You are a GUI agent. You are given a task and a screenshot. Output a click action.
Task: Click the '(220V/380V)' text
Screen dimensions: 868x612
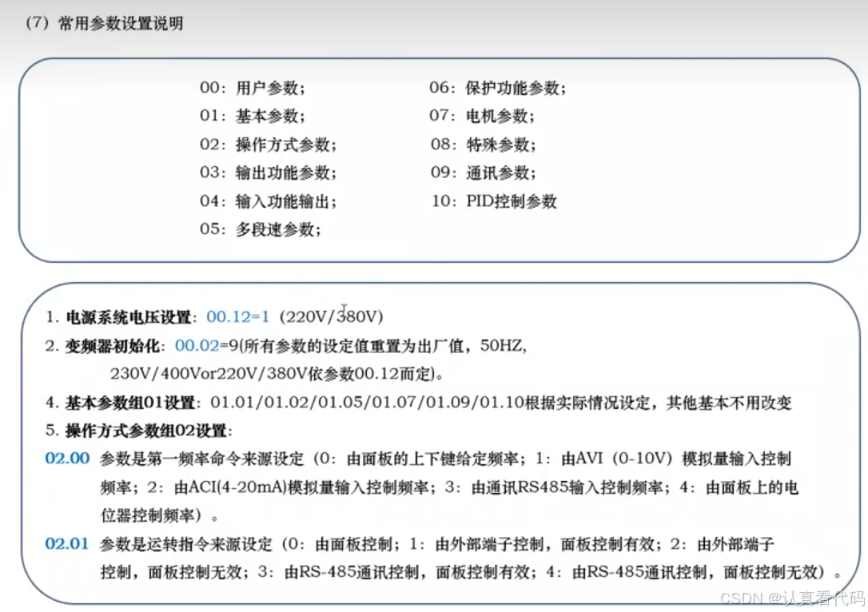pos(331,317)
